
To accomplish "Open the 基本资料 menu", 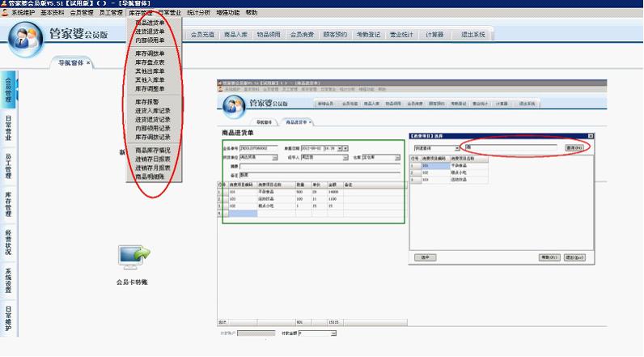I will [52, 13].
